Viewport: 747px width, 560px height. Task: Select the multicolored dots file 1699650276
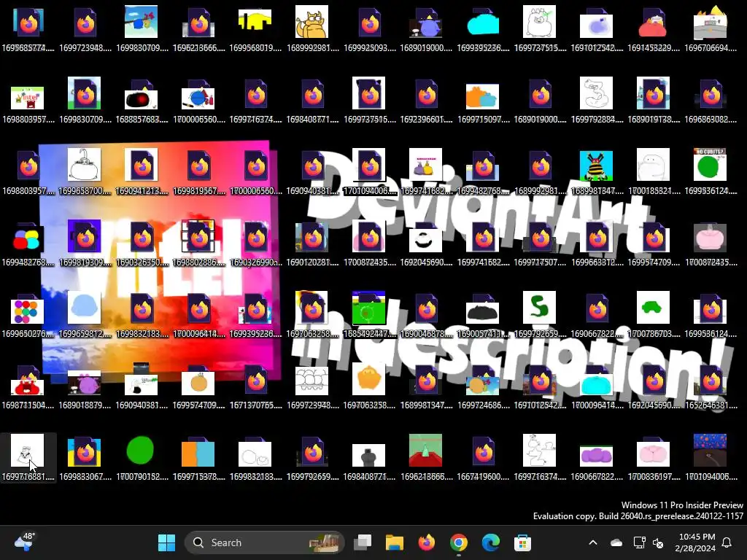pyautogui.click(x=28, y=314)
